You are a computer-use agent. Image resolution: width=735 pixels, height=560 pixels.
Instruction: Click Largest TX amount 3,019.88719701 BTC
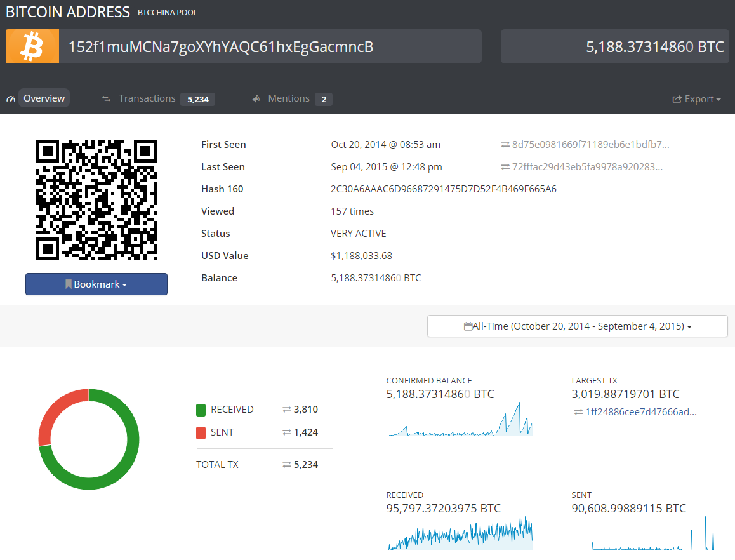coord(625,394)
